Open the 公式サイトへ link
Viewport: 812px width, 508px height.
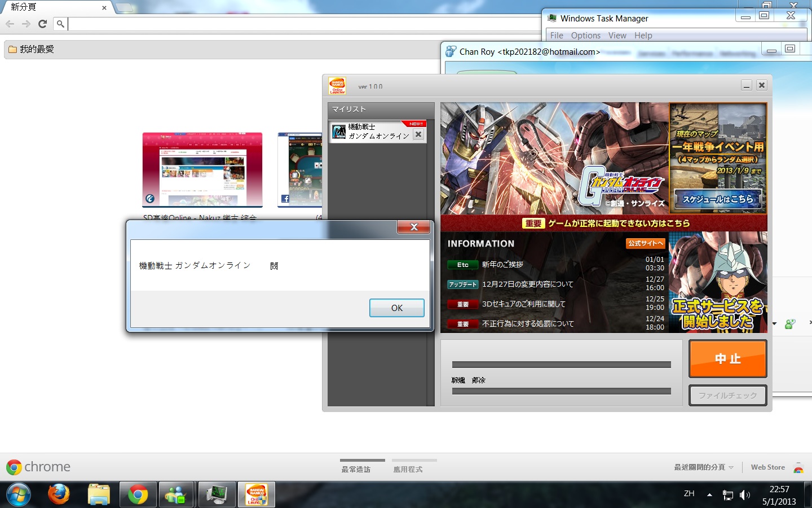646,243
